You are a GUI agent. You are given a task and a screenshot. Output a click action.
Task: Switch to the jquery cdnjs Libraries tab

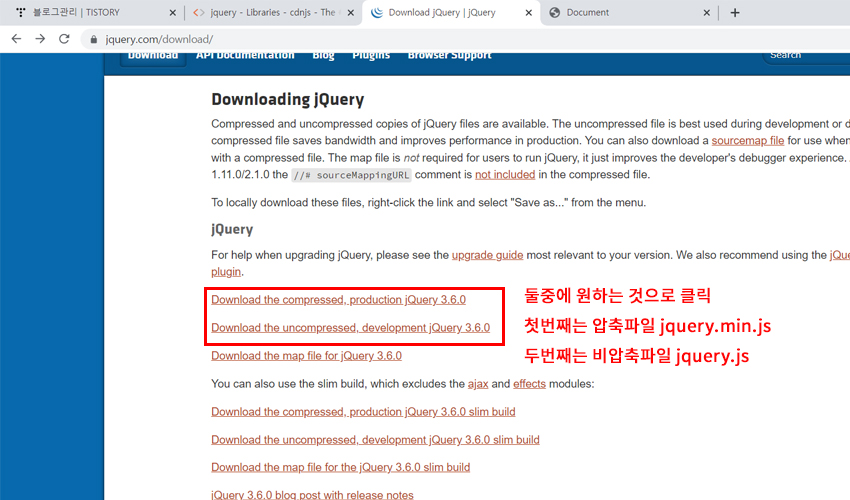click(x=271, y=12)
